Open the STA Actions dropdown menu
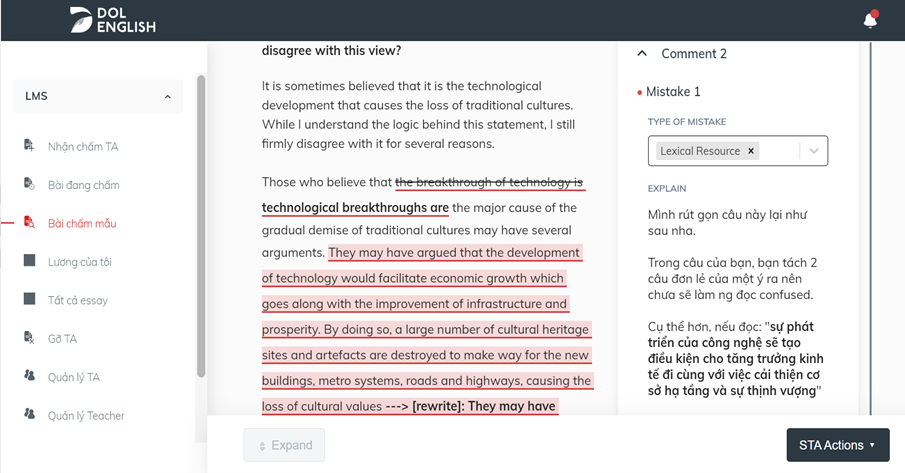This screenshot has width=905, height=473. (837, 445)
